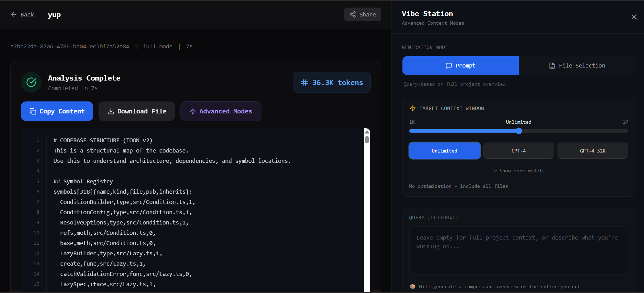Click the 'Vibe Station' heading
644x293 pixels.
point(428,14)
